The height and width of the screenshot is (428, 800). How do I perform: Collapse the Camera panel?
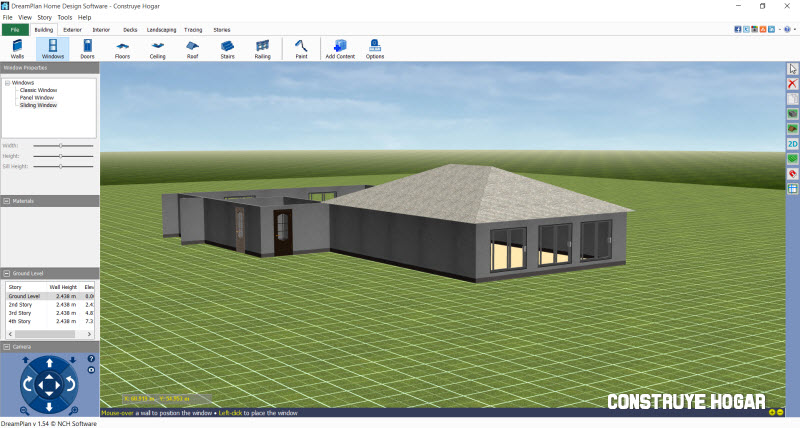[x=7, y=347]
